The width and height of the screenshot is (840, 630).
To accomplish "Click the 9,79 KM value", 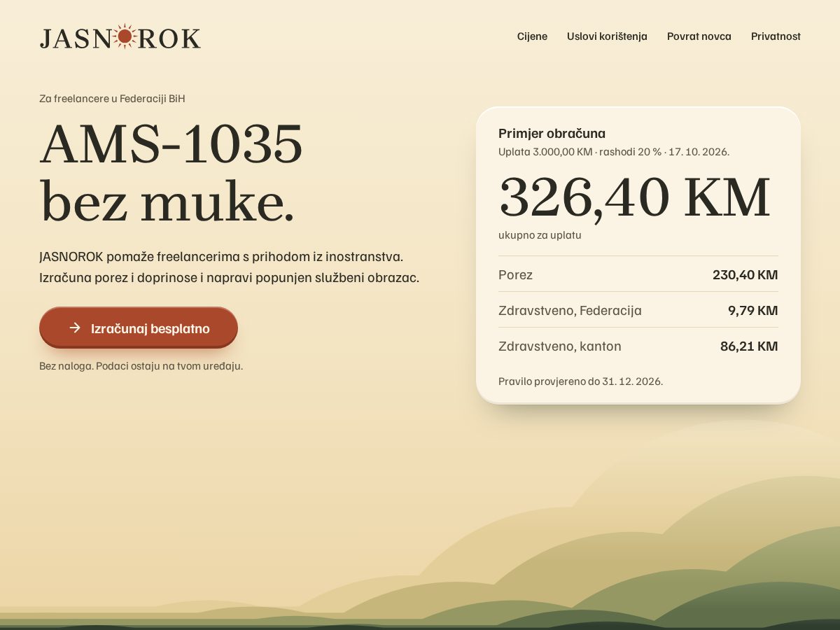I will pos(752,310).
